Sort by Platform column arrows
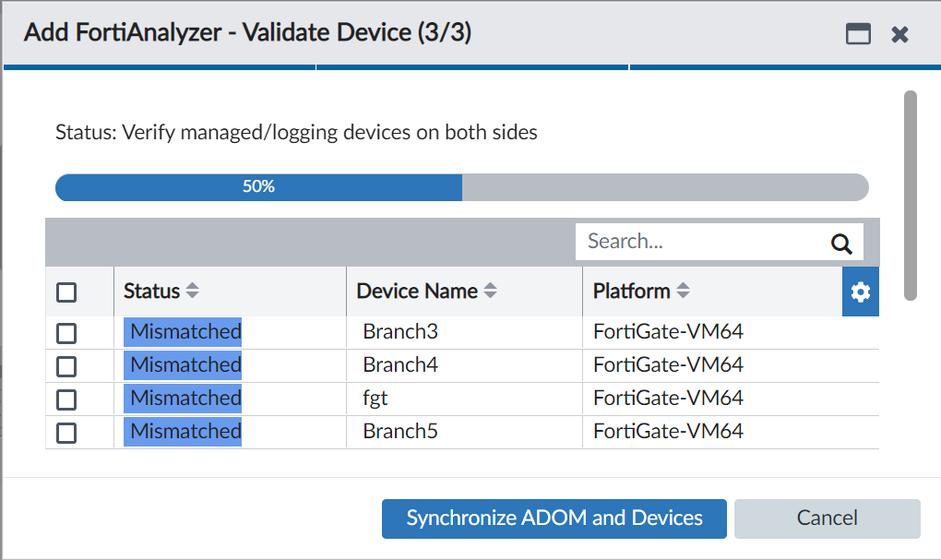The image size is (941, 560). (x=683, y=292)
